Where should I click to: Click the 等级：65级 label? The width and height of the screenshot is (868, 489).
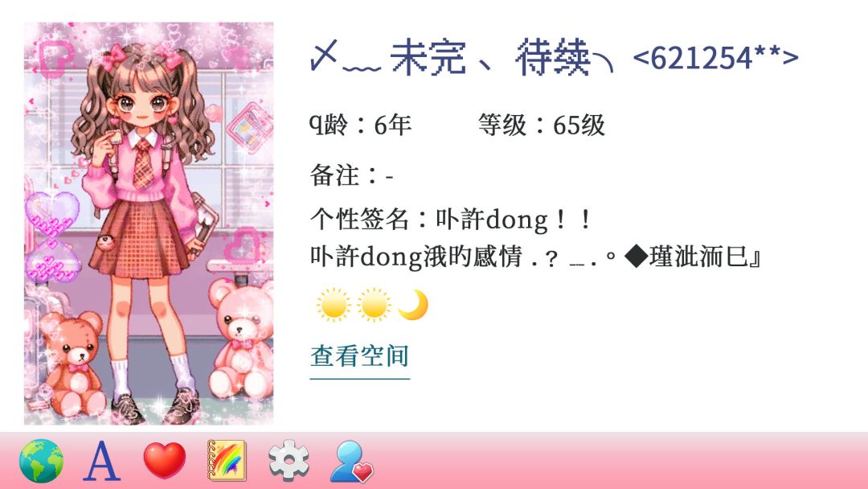click(x=542, y=125)
